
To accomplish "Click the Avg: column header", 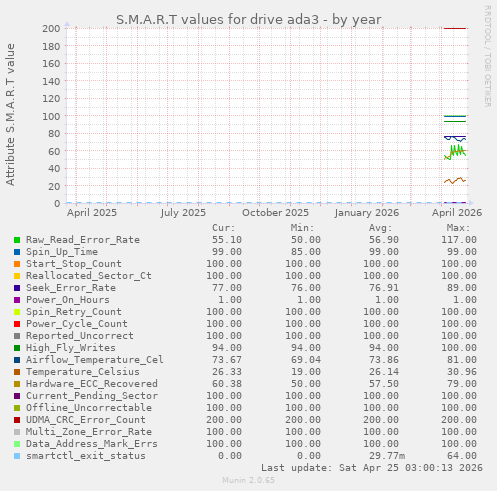I will [380, 228].
